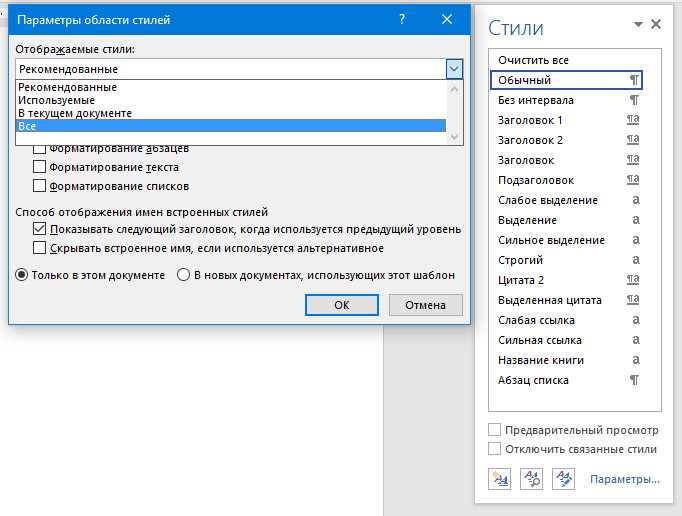Image resolution: width=682 pixels, height=516 pixels.
Task: Open the Style Inspector icon
Action: pyautogui.click(x=532, y=479)
